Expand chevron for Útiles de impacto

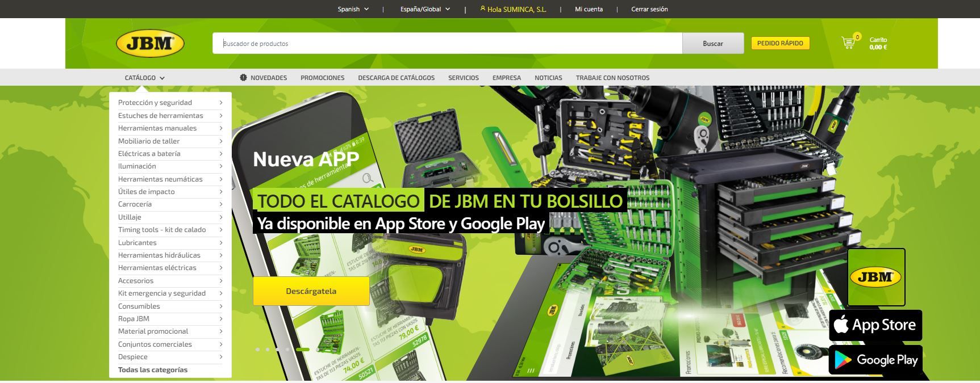coord(220,191)
